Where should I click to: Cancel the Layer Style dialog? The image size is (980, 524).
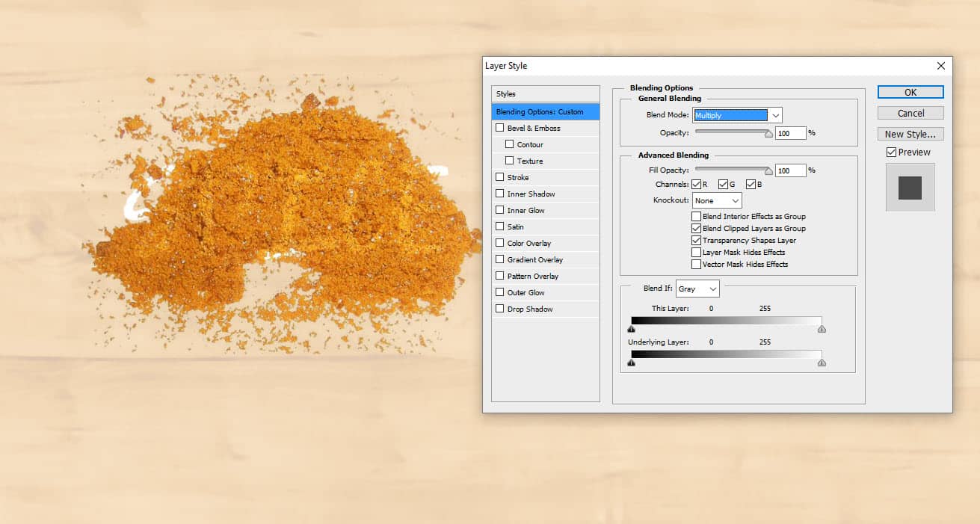coord(910,114)
